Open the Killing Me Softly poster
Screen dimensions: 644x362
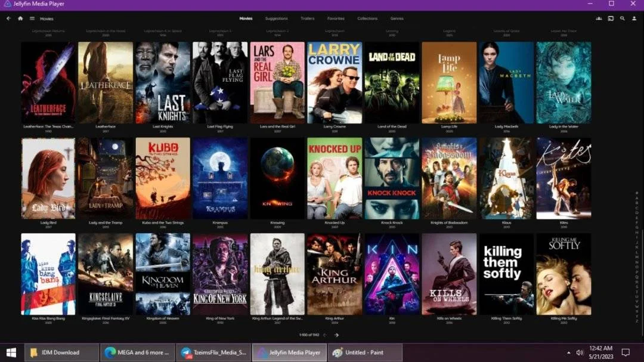coord(564,274)
